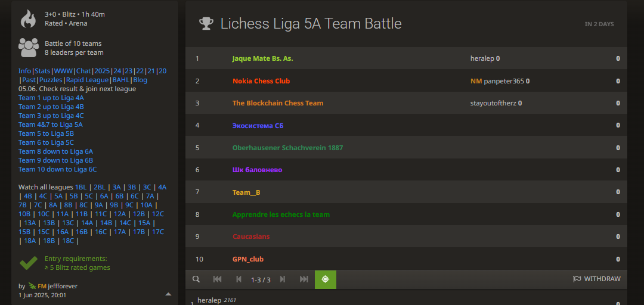Open the 2025 archive link
The height and width of the screenshot is (305, 644).
(103, 71)
